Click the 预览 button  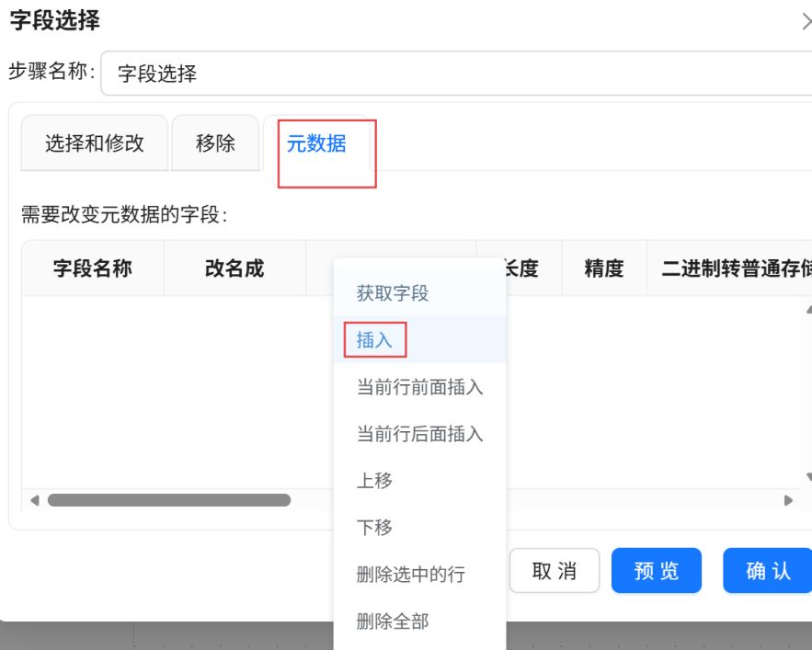coord(656,571)
